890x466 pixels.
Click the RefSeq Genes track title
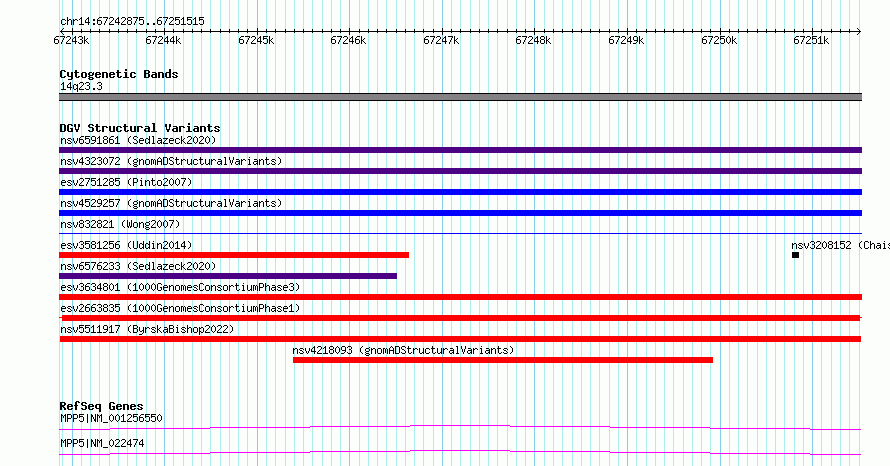coord(101,406)
